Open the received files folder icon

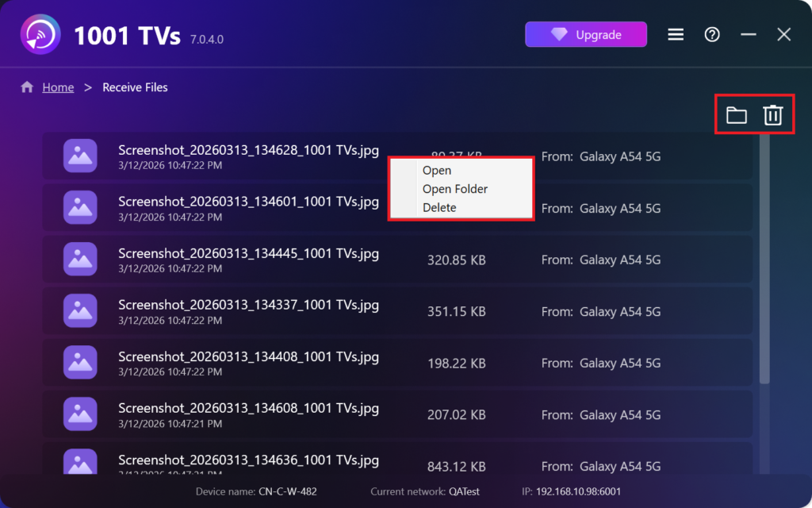(737, 116)
